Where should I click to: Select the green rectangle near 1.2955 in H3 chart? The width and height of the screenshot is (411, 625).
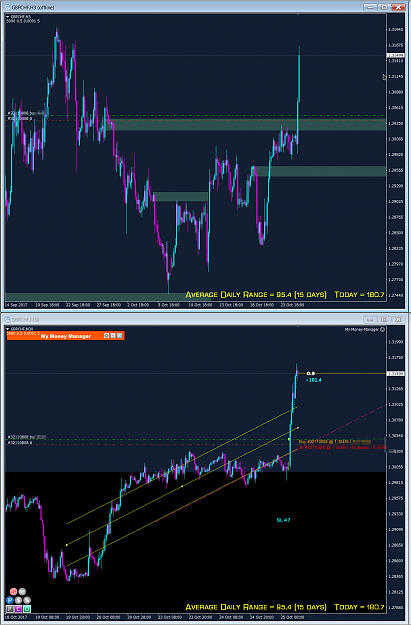pos(320,171)
